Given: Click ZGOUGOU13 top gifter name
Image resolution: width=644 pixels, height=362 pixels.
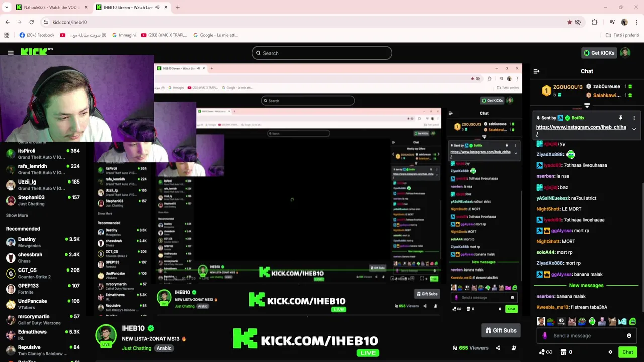Looking at the screenshot, I should pos(568,87).
